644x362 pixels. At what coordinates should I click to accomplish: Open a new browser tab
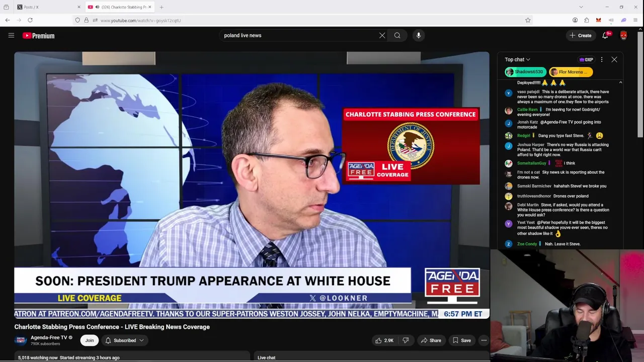[x=162, y=7]
